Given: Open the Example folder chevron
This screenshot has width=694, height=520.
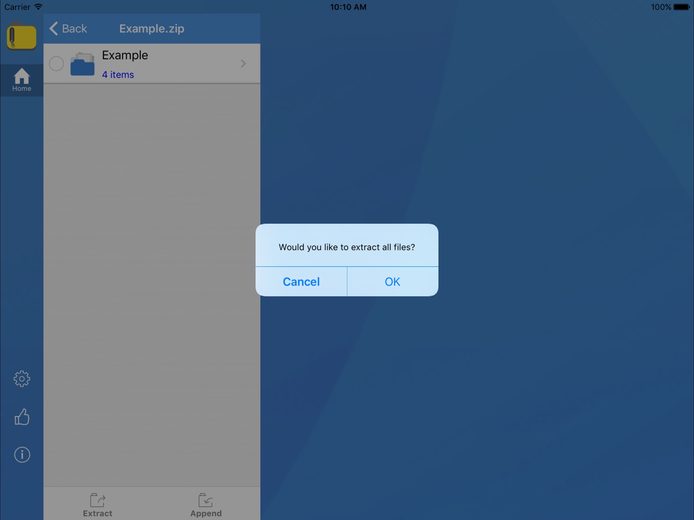Looking at the screenshot, I should 243,64.
